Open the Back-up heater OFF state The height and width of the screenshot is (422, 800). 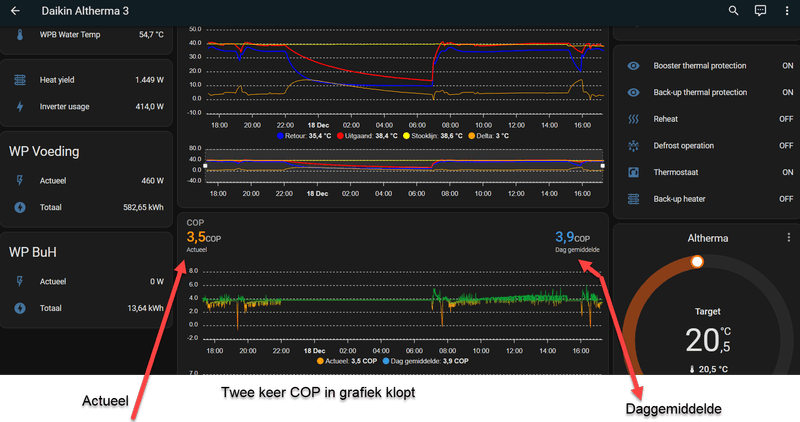[786, 199]
